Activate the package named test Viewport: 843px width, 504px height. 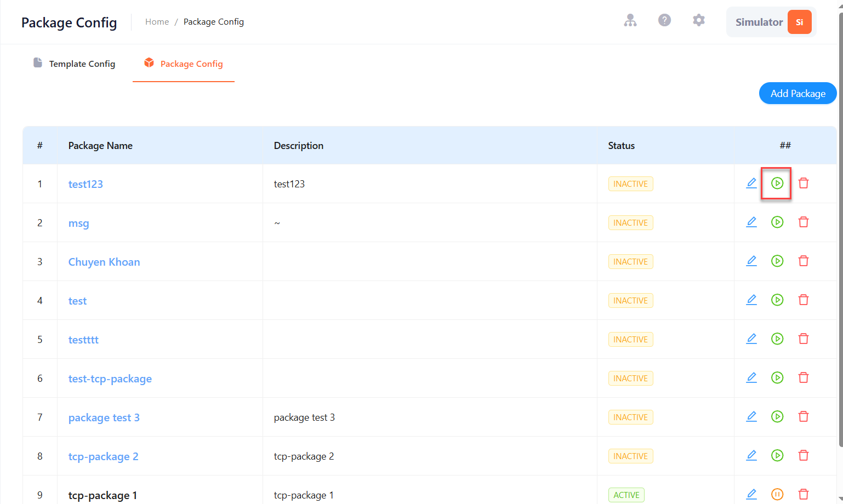(777, 300)
